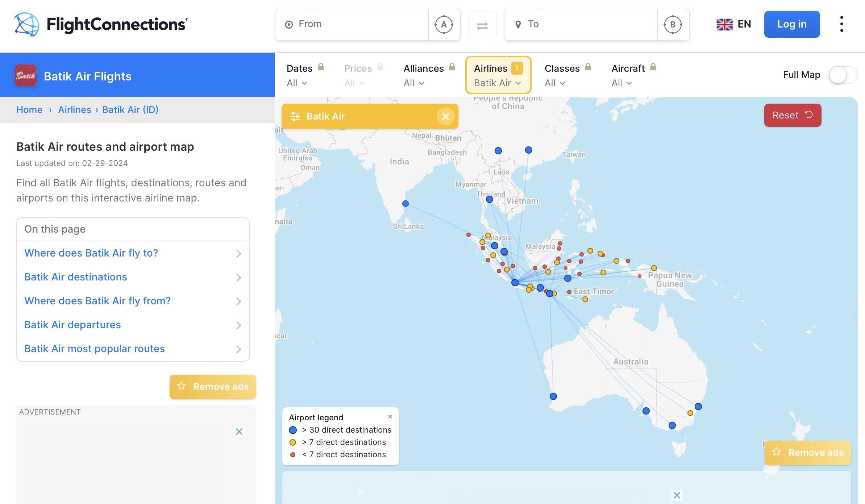This screenshot has width=865, height=504.
Task: Click the filter sliders icon on Batik Air chip
Action: pos(295,116)
